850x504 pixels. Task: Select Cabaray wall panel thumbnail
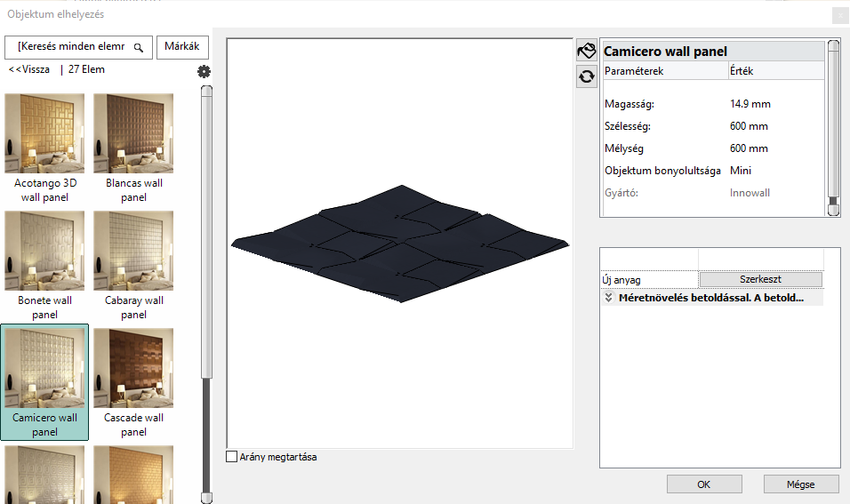[133, 251]
